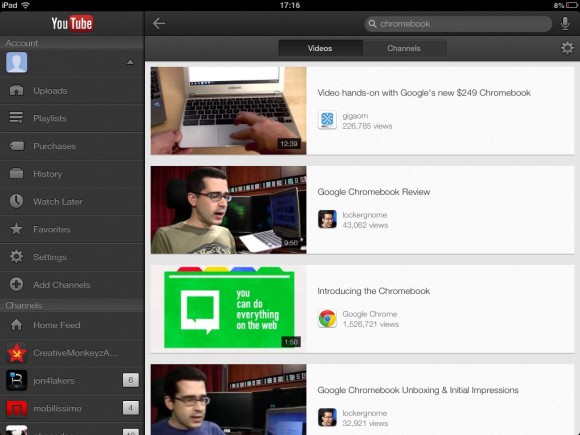Tap the 17:16 clock in status bar

coord(290,5)
